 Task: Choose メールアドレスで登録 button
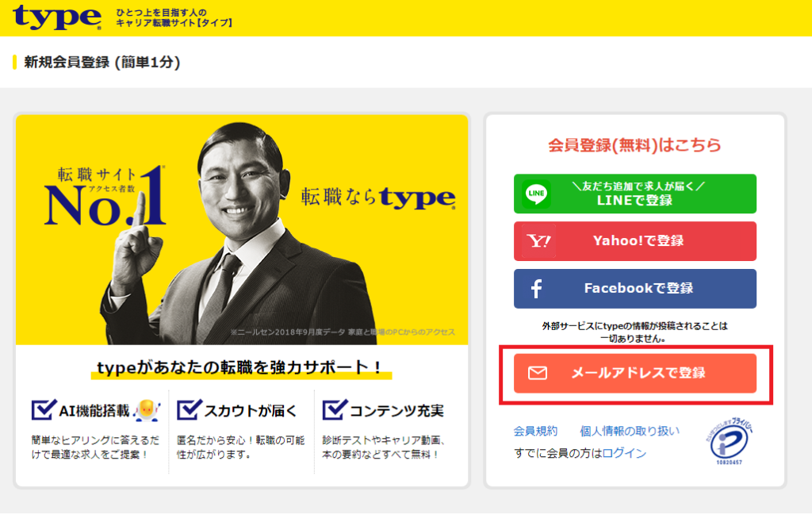point(635,373)
